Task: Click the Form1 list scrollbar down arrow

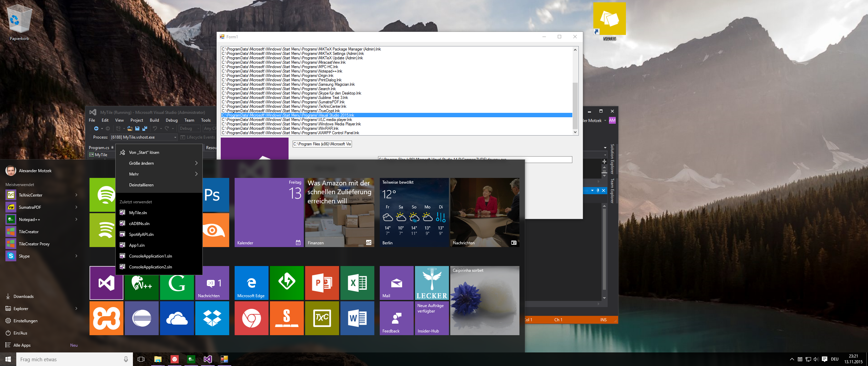Action: (x=575, y=132)
